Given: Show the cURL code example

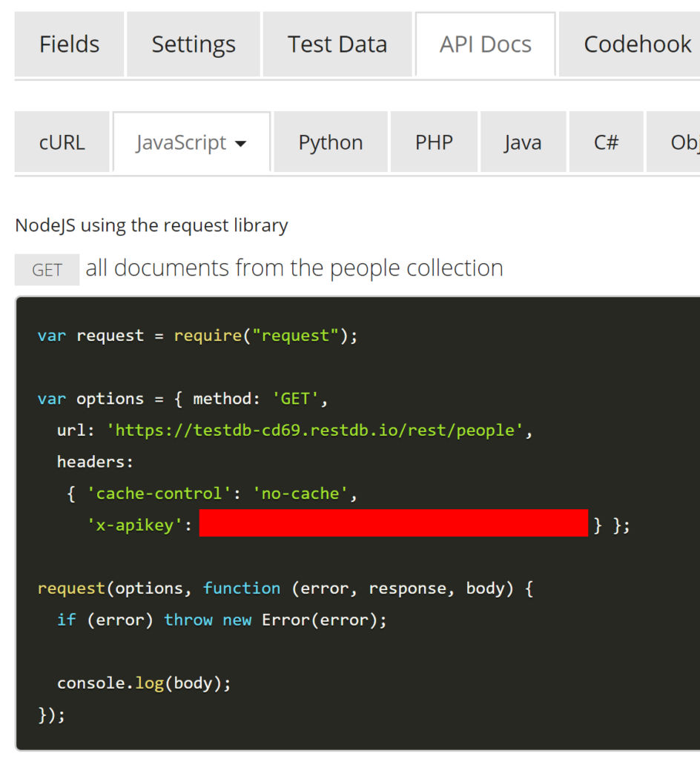Looking at the screenshot, I should 62,142.
